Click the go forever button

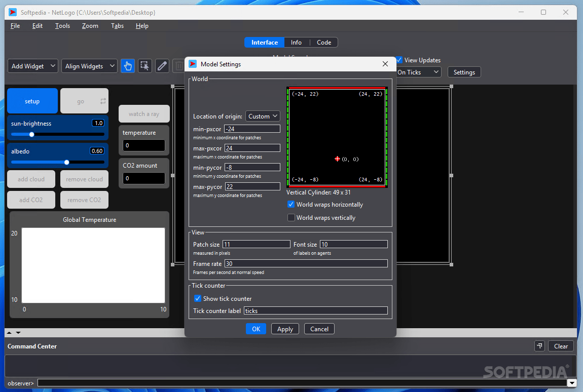click(x=84, y=101)
